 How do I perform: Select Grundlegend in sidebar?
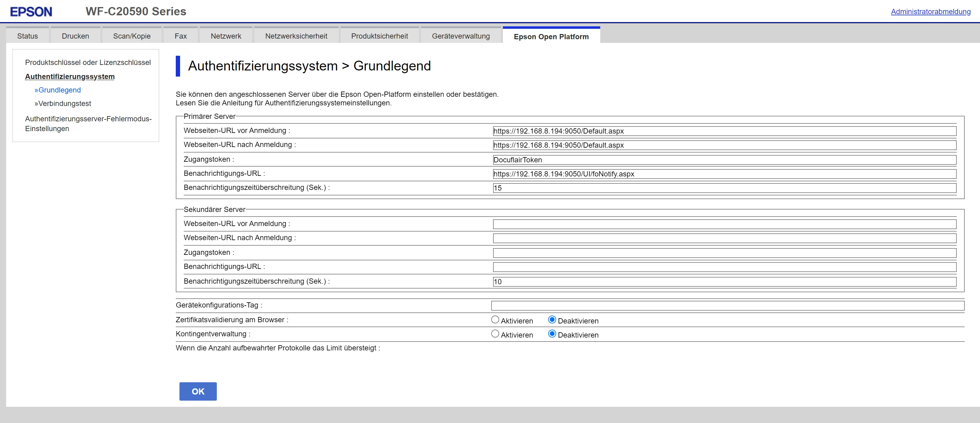(x=59, y=90)
